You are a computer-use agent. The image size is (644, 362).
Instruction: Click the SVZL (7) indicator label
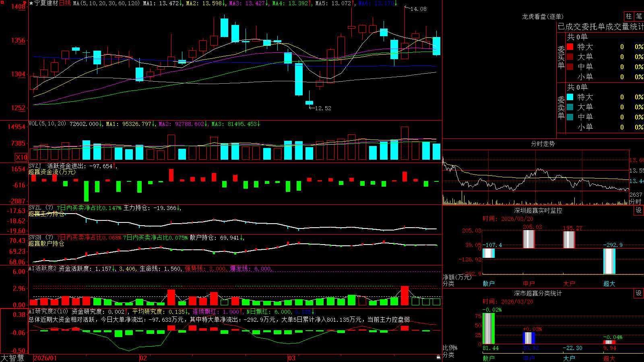pyautogui.click(x=41, y=208)
